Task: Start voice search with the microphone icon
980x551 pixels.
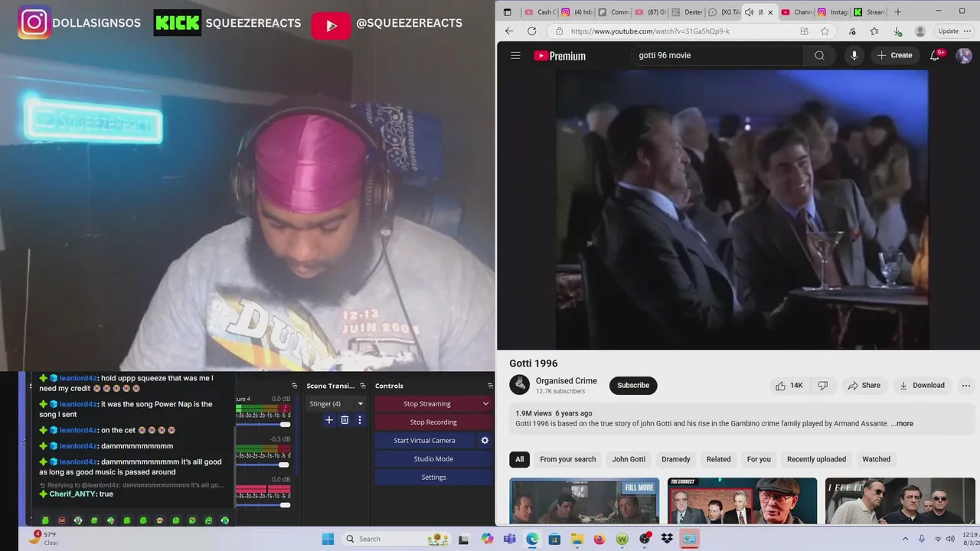Action: (x=854, y=55)
